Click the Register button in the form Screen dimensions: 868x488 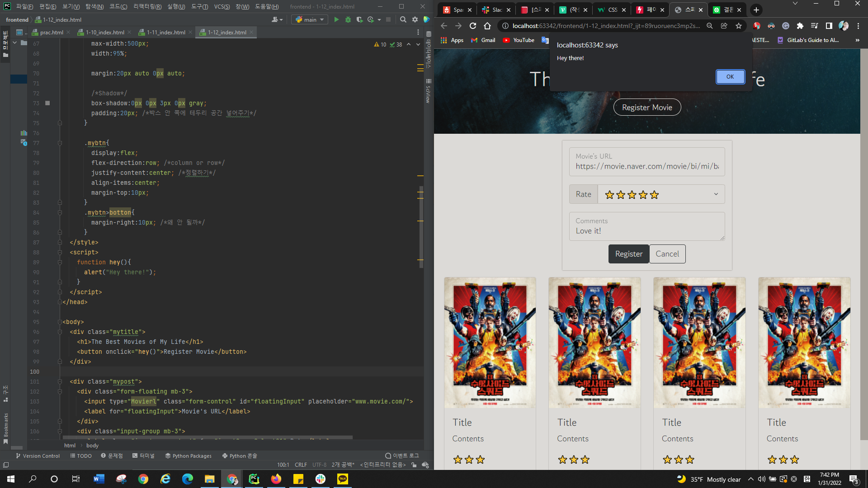pos(628,254)
